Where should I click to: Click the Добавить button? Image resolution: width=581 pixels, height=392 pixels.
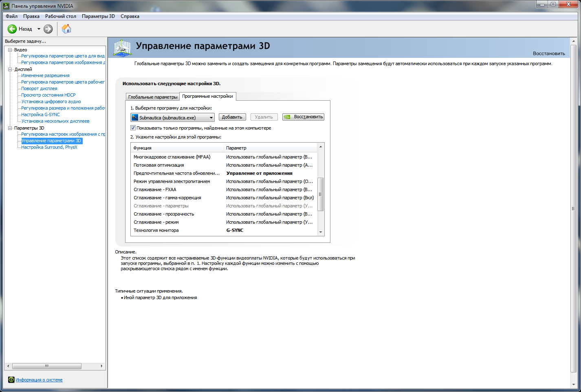(x=232, y=117)
